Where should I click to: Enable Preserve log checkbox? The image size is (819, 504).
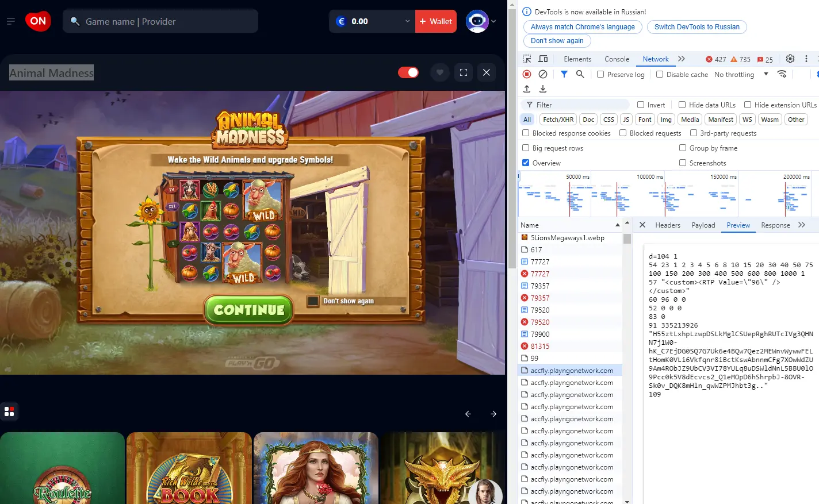pyautogui.click(x=600, y=74)
